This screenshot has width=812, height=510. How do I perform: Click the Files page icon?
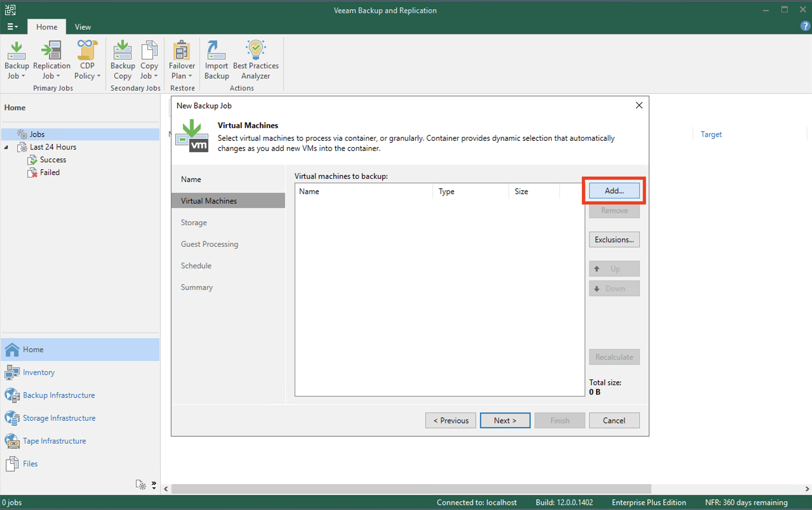[x=12, y=464]
